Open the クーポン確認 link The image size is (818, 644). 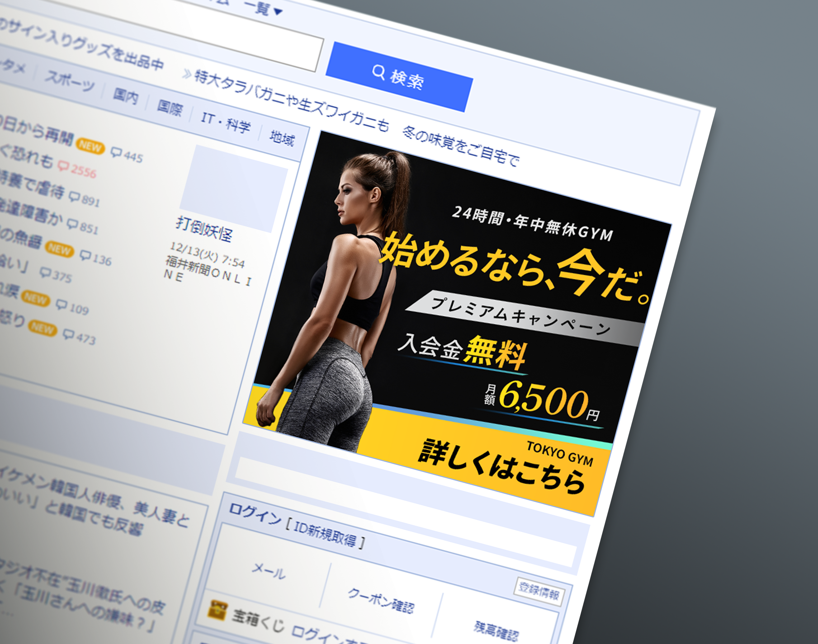click(x=381, y=600)
